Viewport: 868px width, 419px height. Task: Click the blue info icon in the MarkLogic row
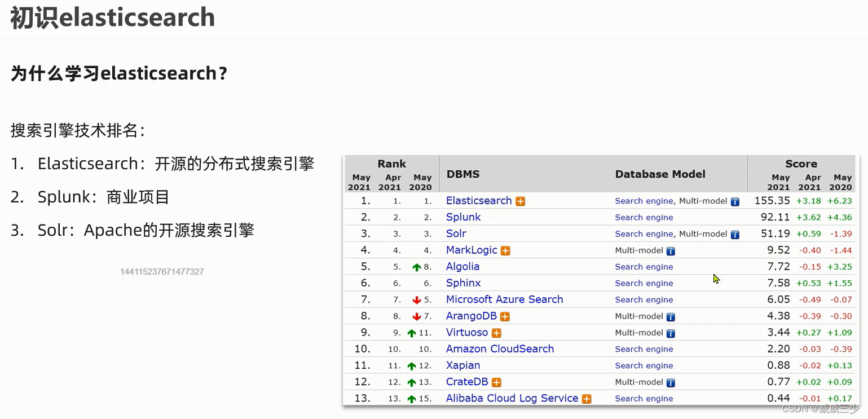click(671, 251)
